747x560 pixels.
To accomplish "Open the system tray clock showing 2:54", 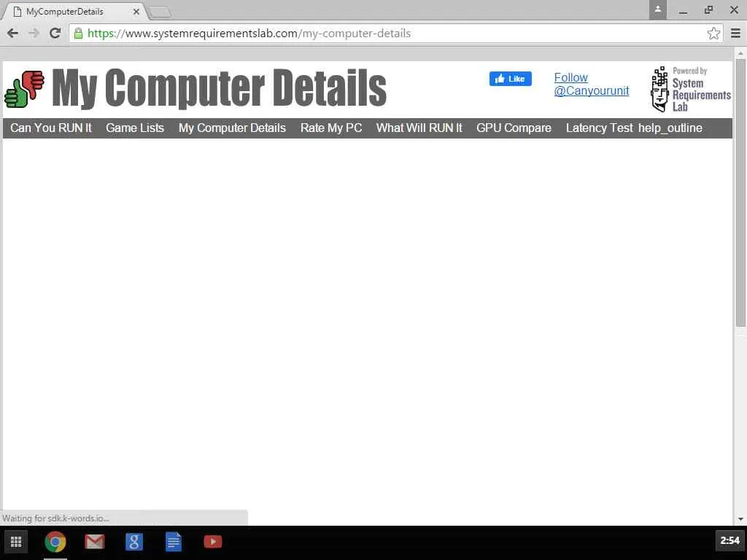I will tap(729, 540).
